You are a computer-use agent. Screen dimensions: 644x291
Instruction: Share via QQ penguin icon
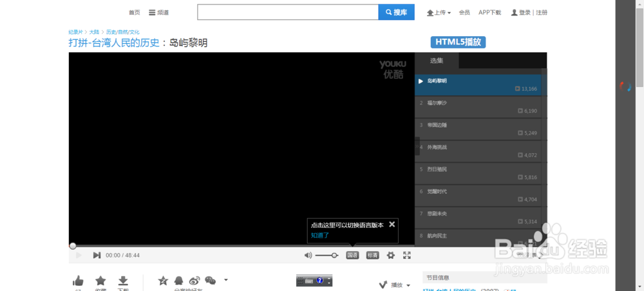click(178, 281)
